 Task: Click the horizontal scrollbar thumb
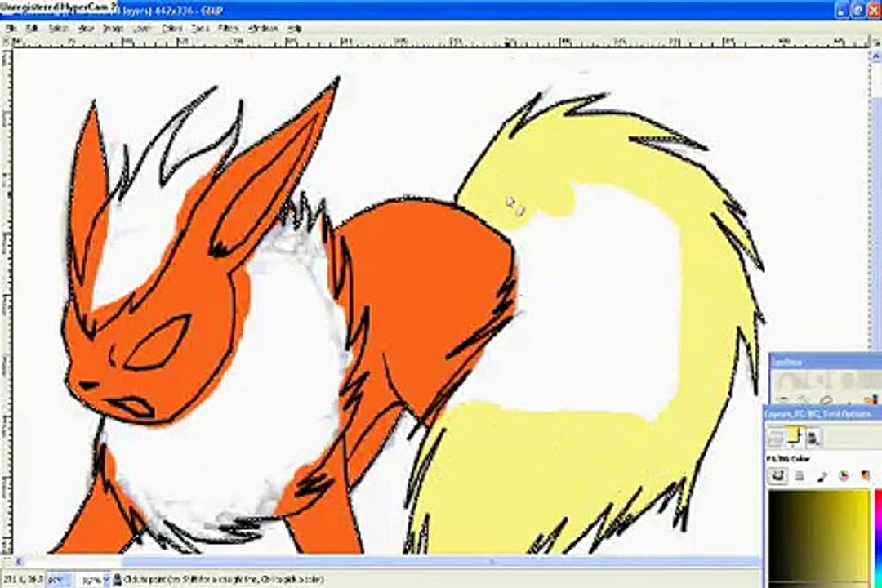[440, 562]
